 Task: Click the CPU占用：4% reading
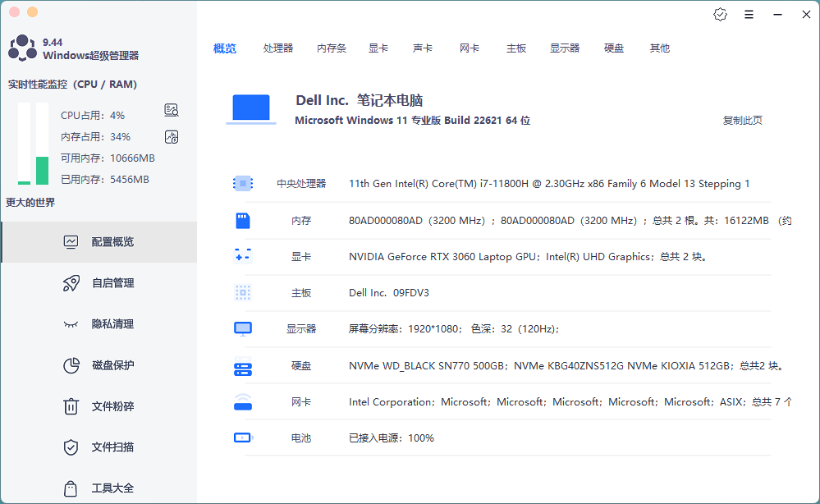click(x=93, y=116)
